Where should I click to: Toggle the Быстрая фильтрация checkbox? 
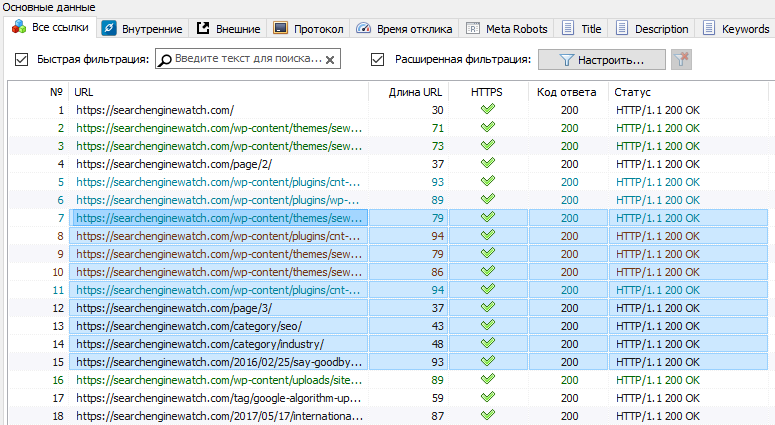click(x=21, y=59)
